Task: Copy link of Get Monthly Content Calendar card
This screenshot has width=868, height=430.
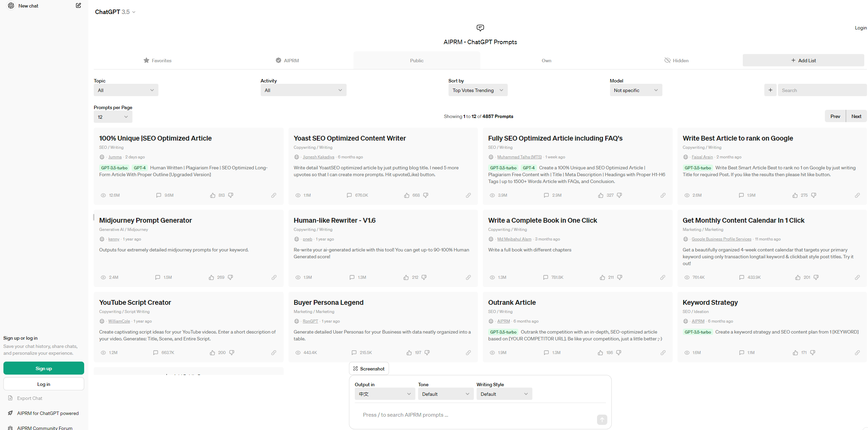Action: 857,277
